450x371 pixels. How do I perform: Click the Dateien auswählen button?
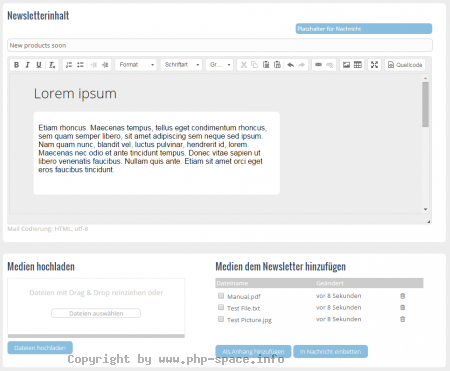96,313
